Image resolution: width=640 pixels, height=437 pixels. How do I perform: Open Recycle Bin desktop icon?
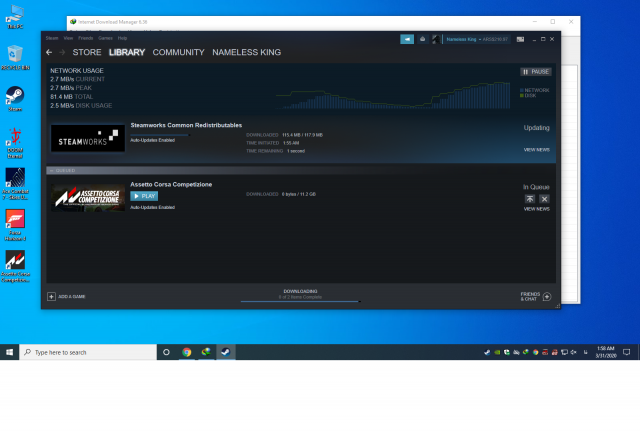point(15,54)
